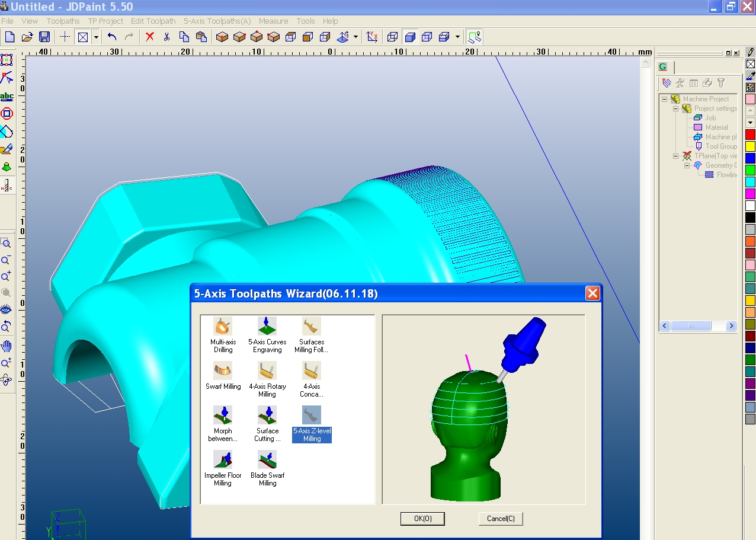The image size is (756, 540).
Task: Select the hand pan tool
Action: (6, 346)
